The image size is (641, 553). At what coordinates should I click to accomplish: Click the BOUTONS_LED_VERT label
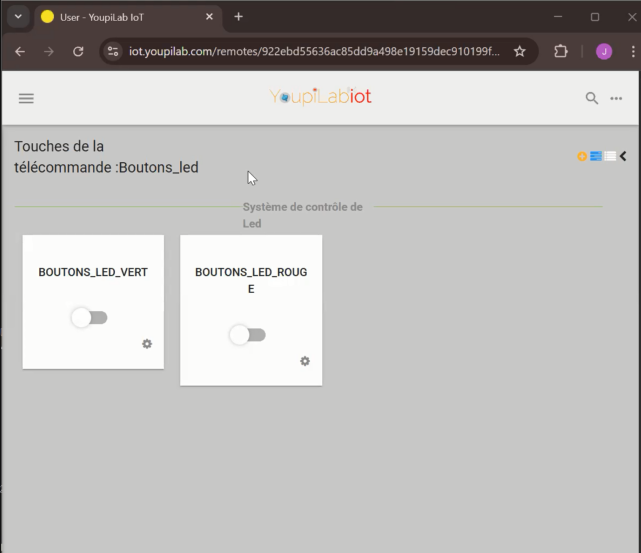[93, 272]
